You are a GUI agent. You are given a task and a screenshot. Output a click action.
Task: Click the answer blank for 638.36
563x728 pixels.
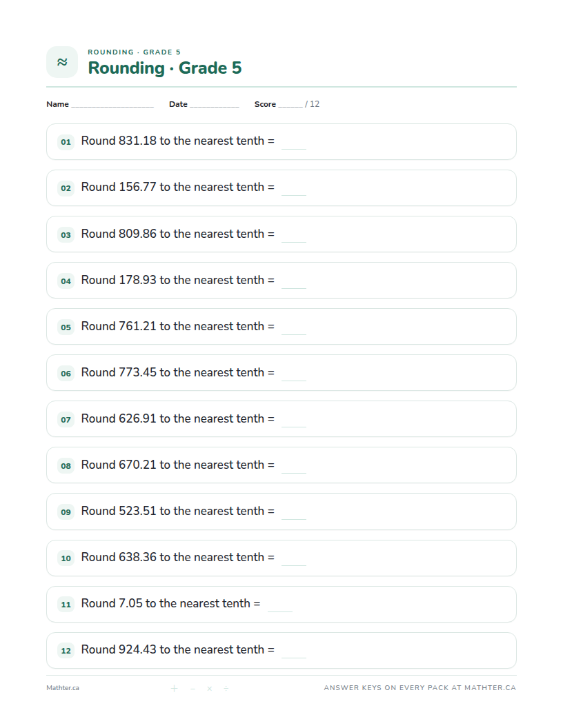click(x=294, y=565)
